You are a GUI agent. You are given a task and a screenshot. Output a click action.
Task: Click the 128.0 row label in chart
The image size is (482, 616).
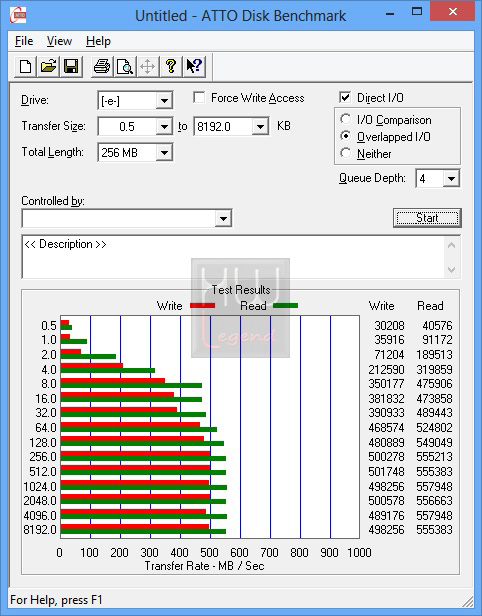click(x=43, y=443)
